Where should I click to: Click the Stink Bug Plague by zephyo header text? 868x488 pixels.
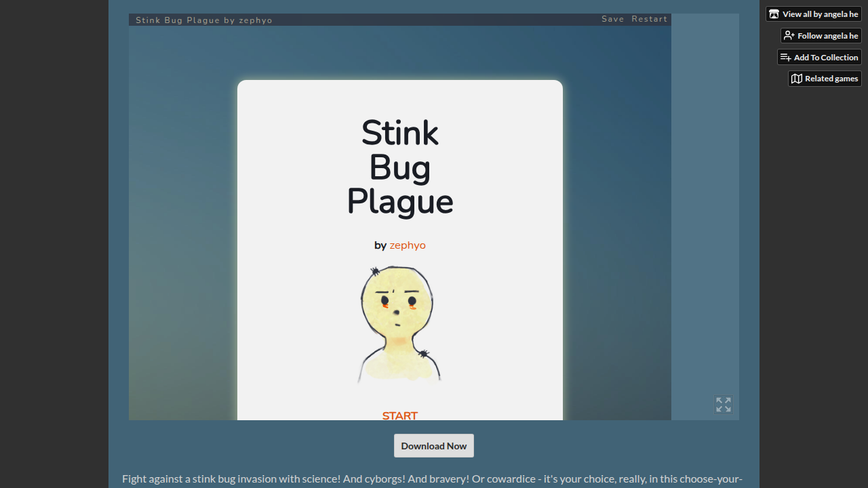pos(204,20)
